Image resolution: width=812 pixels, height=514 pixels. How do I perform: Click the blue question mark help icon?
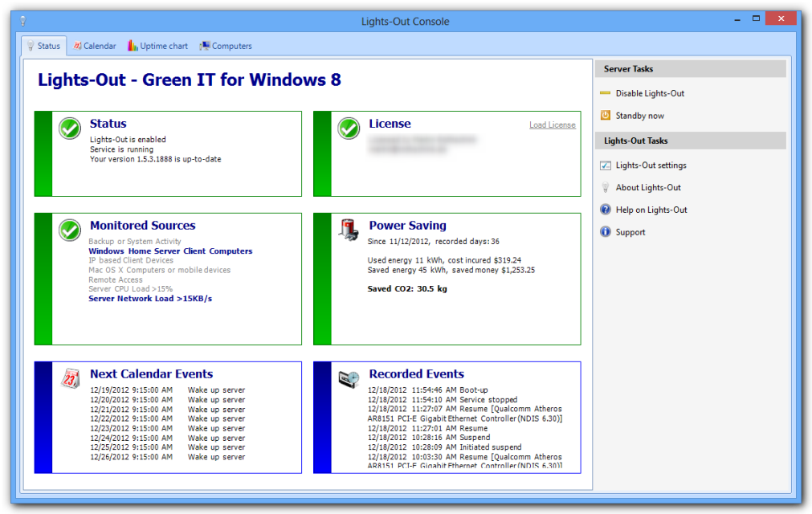[605, 210]
